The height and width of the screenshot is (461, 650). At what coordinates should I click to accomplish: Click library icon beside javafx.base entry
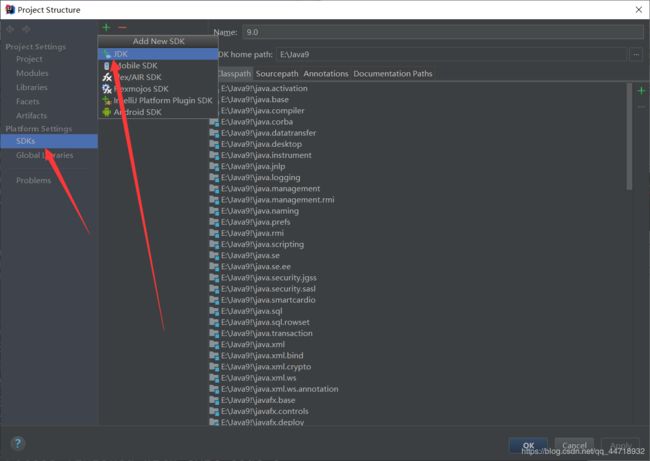(x=214, y=400)
